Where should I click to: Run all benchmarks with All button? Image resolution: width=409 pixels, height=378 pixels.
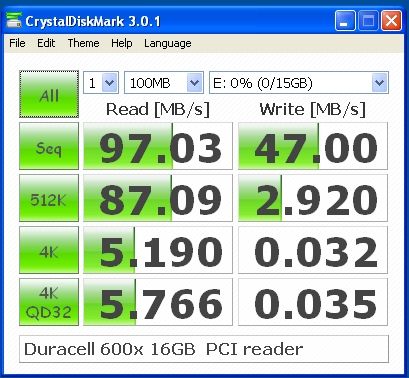click(x=49, y=94)
